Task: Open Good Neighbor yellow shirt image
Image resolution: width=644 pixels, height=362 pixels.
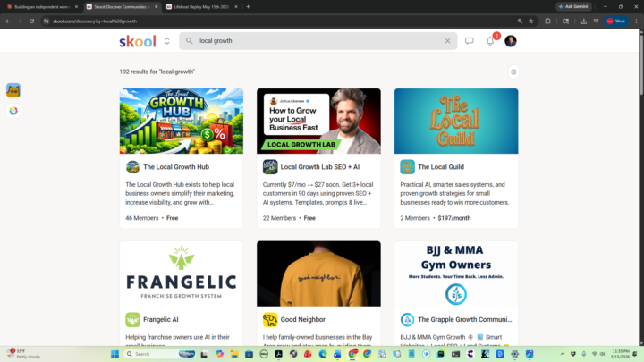Action: point(318,274)
